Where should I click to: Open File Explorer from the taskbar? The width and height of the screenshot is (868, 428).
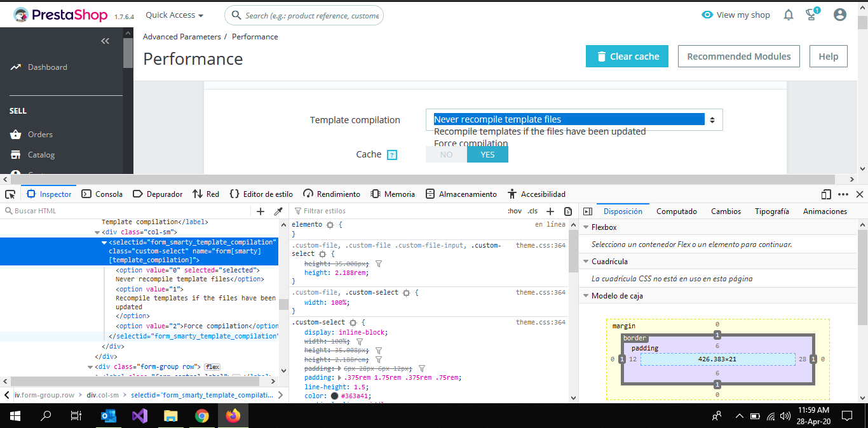click(170, 416)
